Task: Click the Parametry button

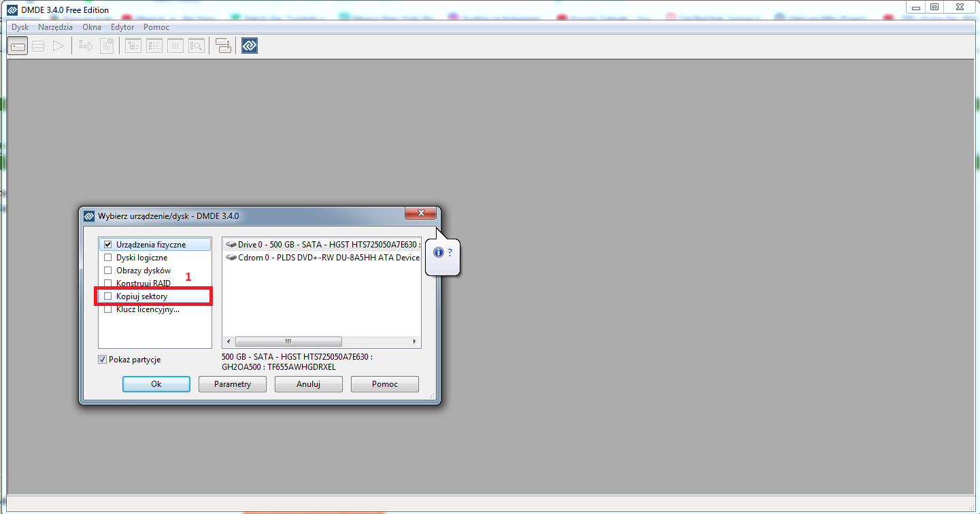Action: tap(233, 384)
